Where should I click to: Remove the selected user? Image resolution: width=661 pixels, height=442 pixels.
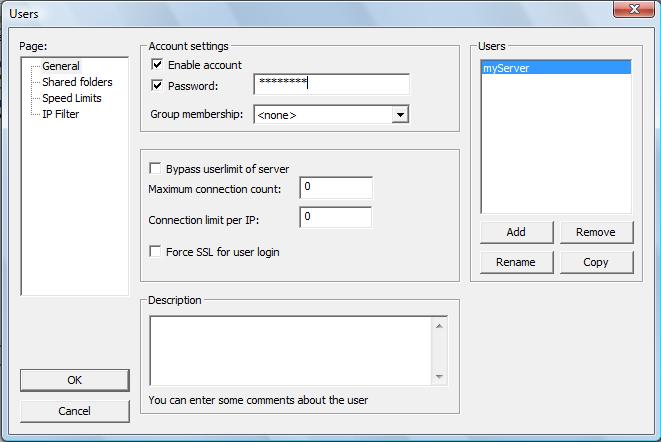(x=596, y=232)
